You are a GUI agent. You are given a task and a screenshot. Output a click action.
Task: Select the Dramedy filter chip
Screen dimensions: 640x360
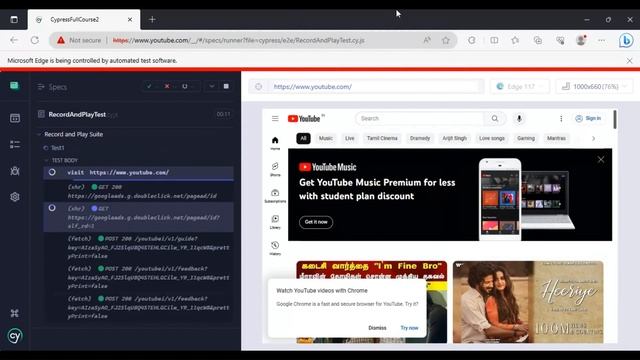pos(420,138)
